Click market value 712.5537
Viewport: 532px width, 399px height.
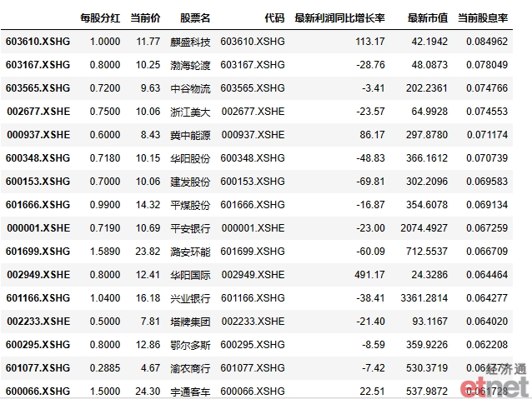pyautogui.click(x=427, y=252)
